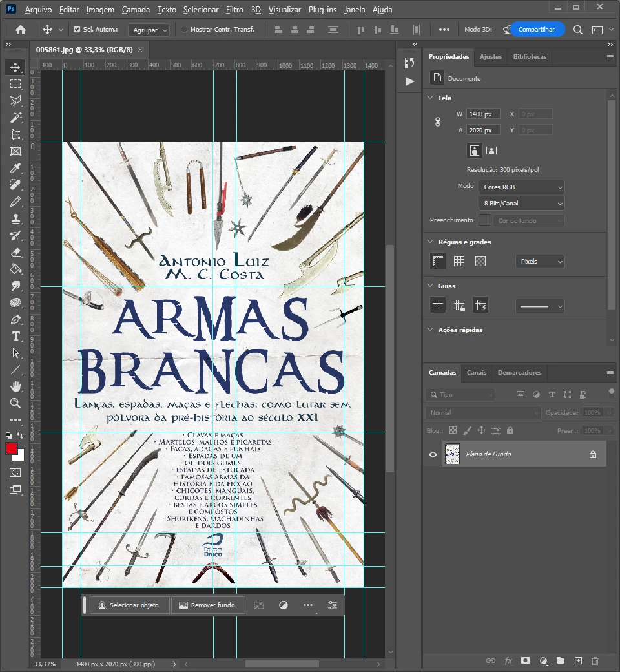Click the canvas width W field

[483, 114]
